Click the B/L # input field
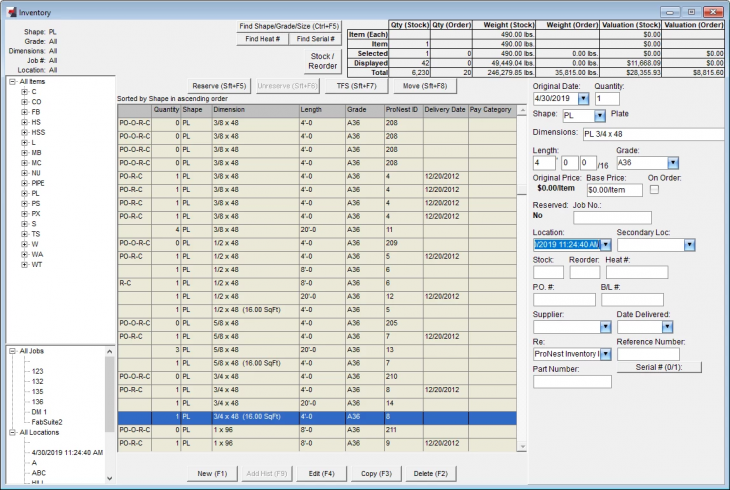Viewport: 730px width, 490px height. pos(632,300)
